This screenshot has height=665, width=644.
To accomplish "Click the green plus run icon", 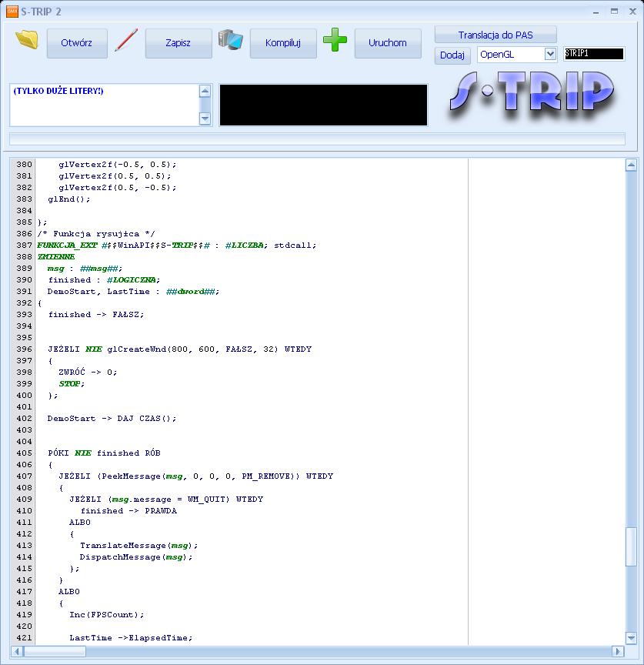I will tap(335, 40).
